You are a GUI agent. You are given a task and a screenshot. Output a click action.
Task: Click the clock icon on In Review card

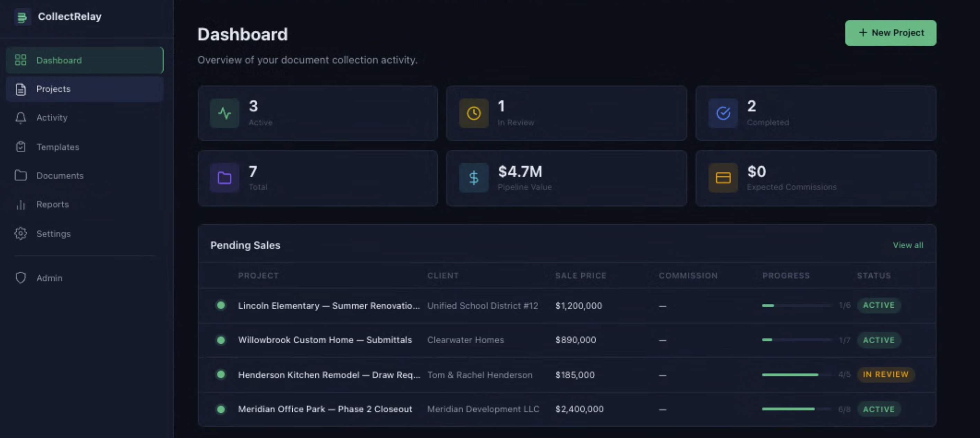[x=474, y=113]
